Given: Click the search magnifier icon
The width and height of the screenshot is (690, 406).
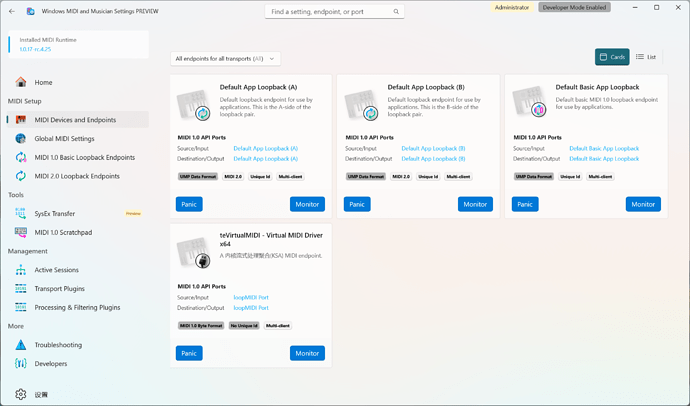Looking at the screenshot, I should [396, 12].
